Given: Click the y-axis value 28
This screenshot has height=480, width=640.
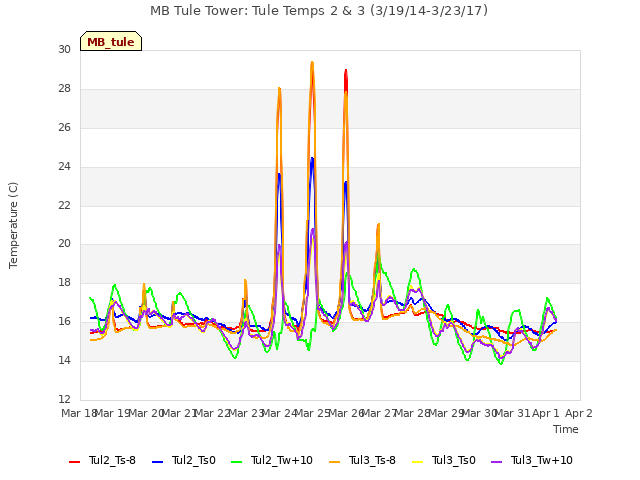Looking at the screenshot, I should coord(64,89).
